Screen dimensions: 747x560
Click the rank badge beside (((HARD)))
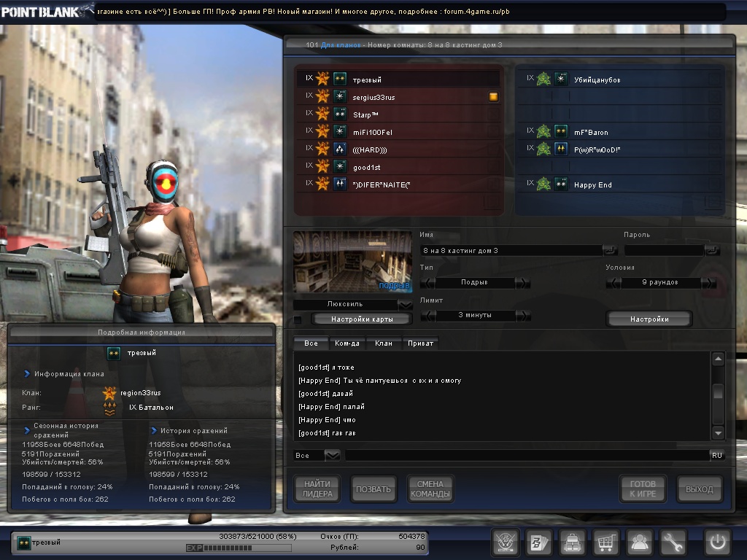[340, 149]
